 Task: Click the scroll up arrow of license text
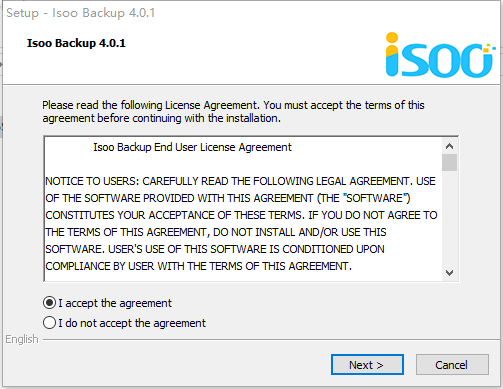click(449, 146)
